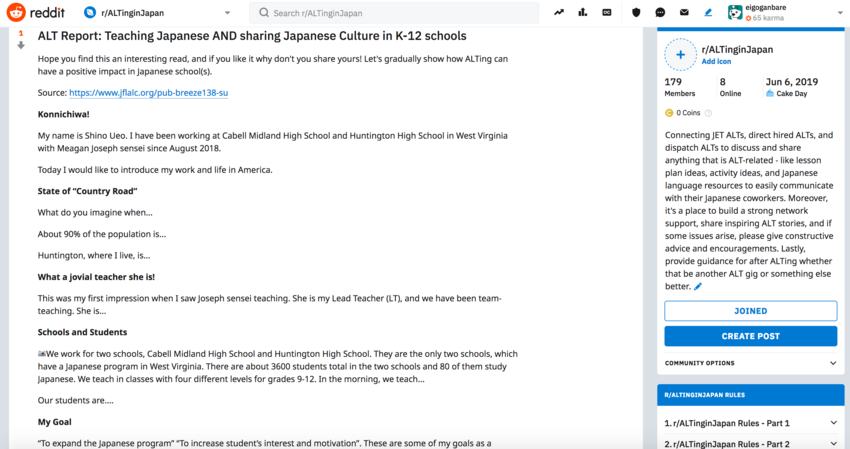Click the post vote score number
850x449 pixels.
pos(21,34)
